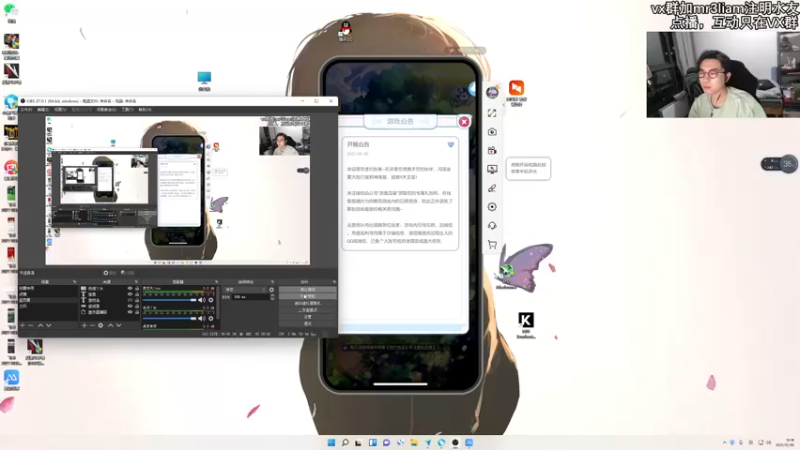Viewport: 800px width, 450px height.
Task: Increase transition duration with stepper arrows
Action: tap(272, 295)
